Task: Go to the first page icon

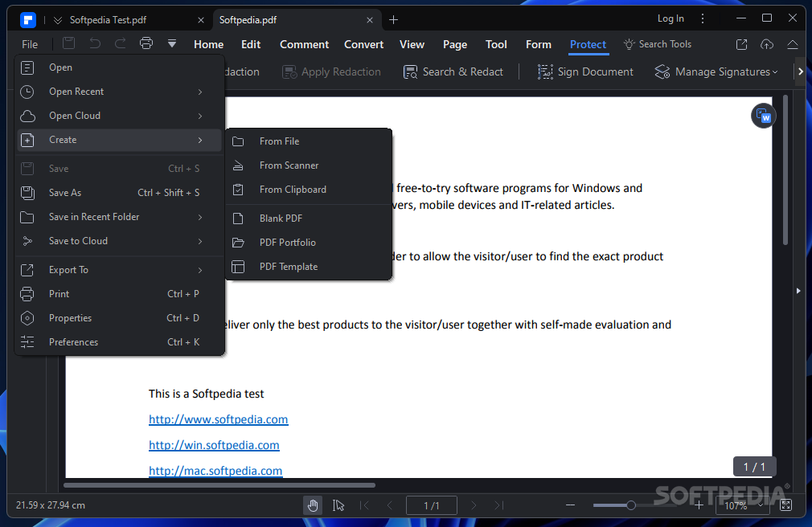Action: click(364, 505)
